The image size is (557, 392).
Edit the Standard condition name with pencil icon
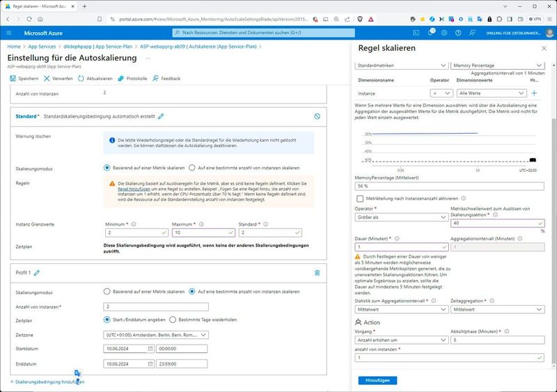click(161, 116)
